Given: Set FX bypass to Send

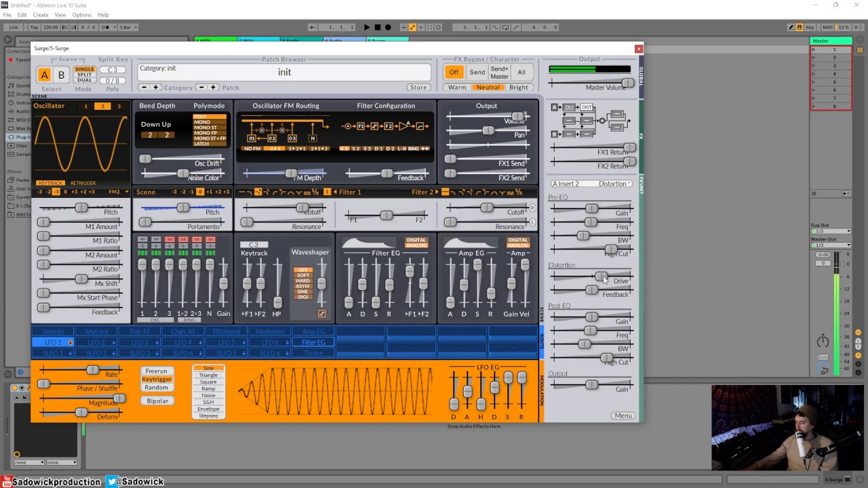Looking at the screenshot, I should [477, 73].
